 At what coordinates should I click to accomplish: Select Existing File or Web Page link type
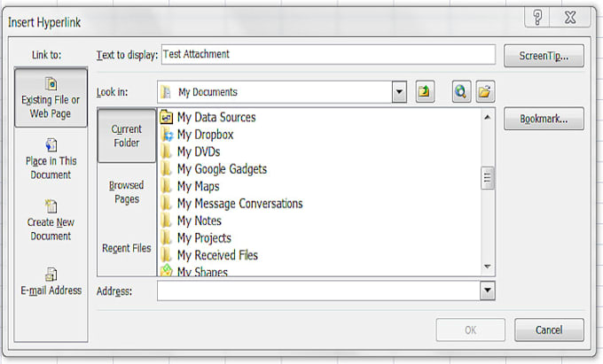click(x=51, y=97)
